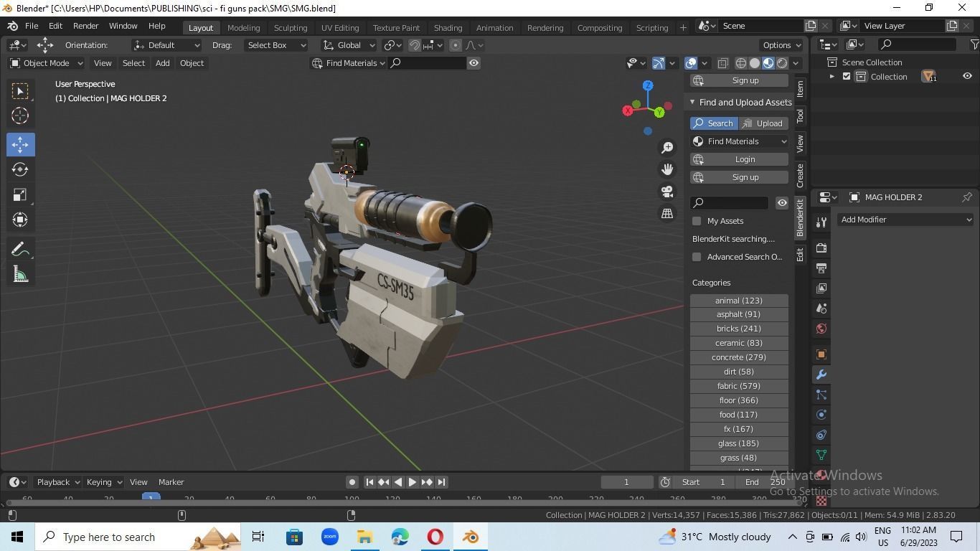Hide Collection with the eye icon
Image resolution: width=980 pixels, height=551 pixels.
(967, 77)
